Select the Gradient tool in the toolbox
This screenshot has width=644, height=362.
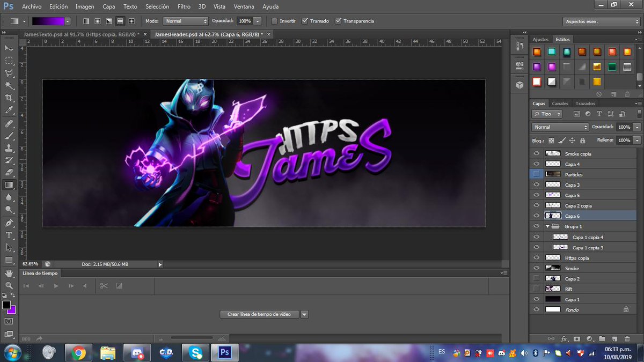9,185
